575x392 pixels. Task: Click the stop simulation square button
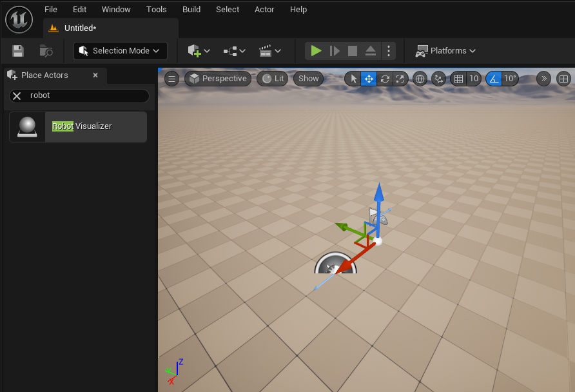tap(353, 50)
